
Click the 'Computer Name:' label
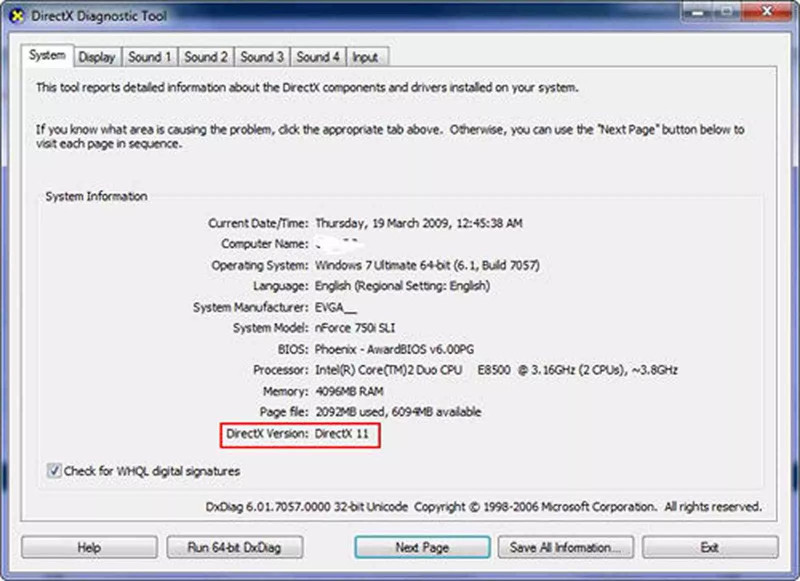pyautogui.click(x=265, y=244)
